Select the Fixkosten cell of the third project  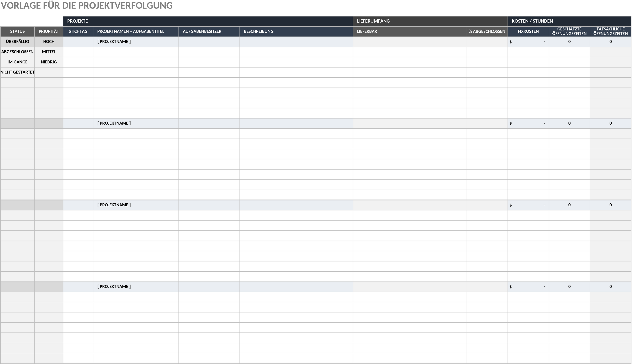(528, 205)
